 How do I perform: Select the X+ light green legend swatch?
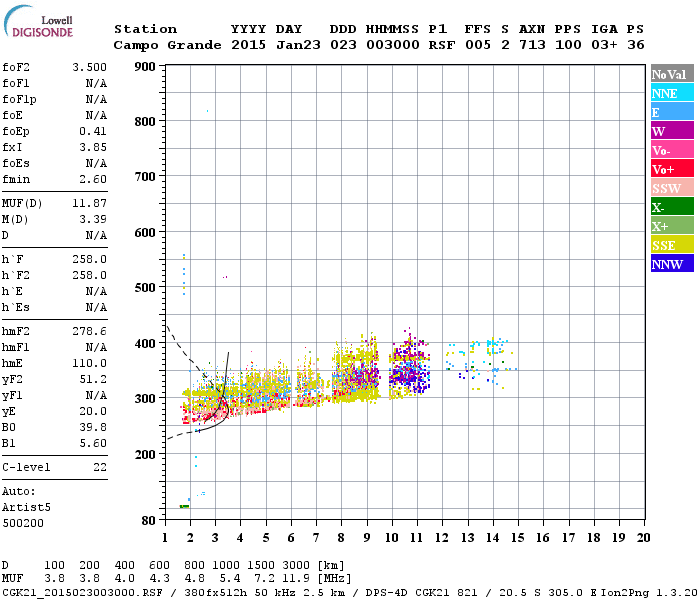672,226
